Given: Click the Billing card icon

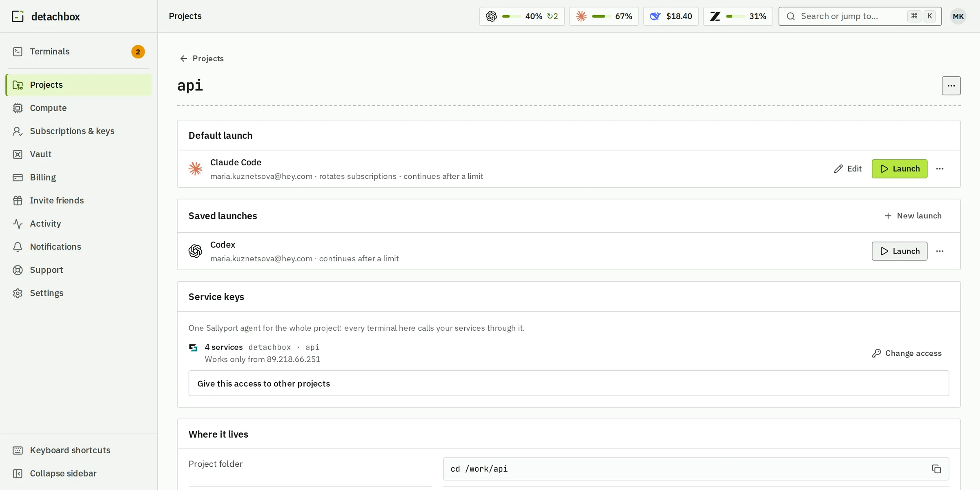Looking at the screenshot, I should (x=18, y=177).
